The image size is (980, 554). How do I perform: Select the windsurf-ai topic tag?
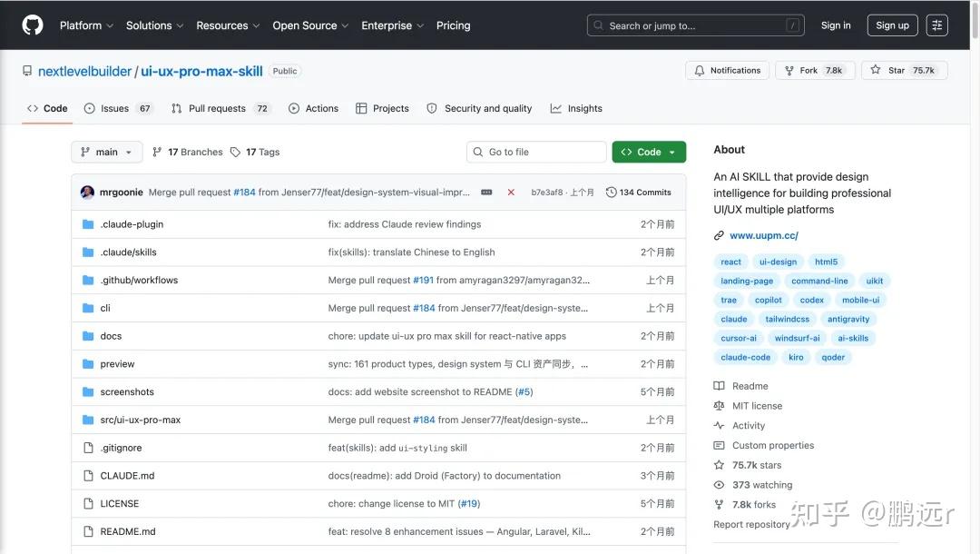797,338
